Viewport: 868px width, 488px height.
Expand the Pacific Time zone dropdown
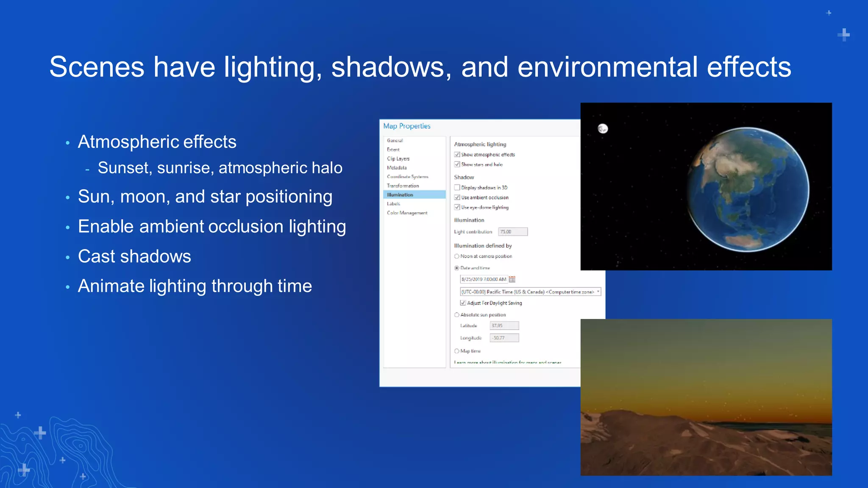[598, 291]
